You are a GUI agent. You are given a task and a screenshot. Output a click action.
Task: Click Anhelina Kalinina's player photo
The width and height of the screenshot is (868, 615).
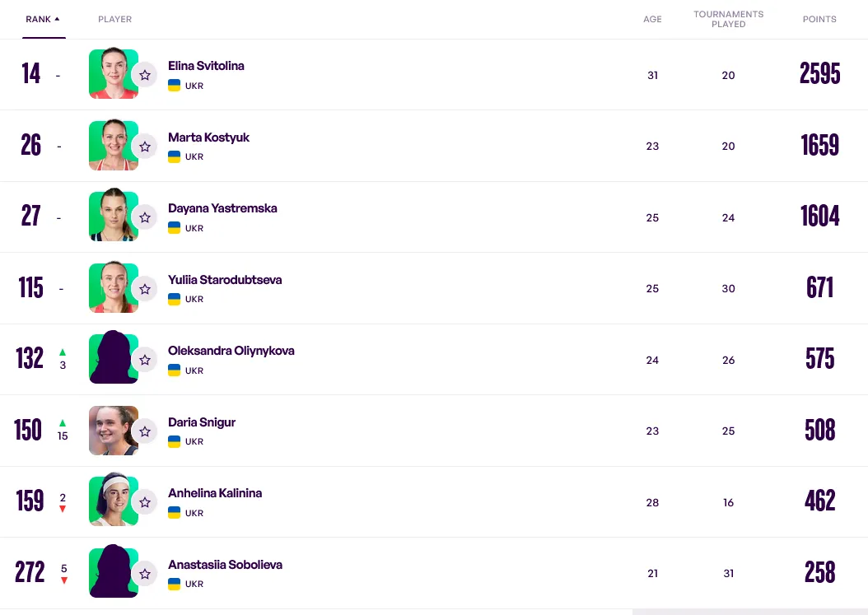tap(113, 501)
